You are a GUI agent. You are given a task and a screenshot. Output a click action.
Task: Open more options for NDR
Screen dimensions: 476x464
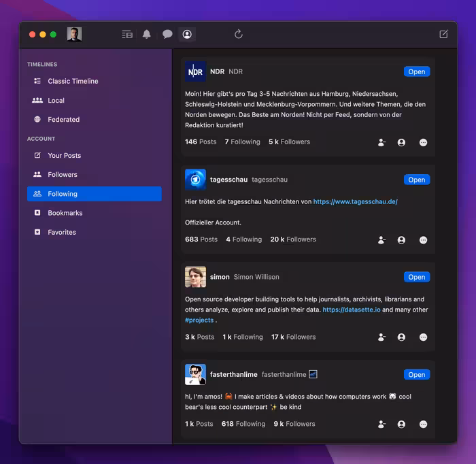[x=423, y=142]
